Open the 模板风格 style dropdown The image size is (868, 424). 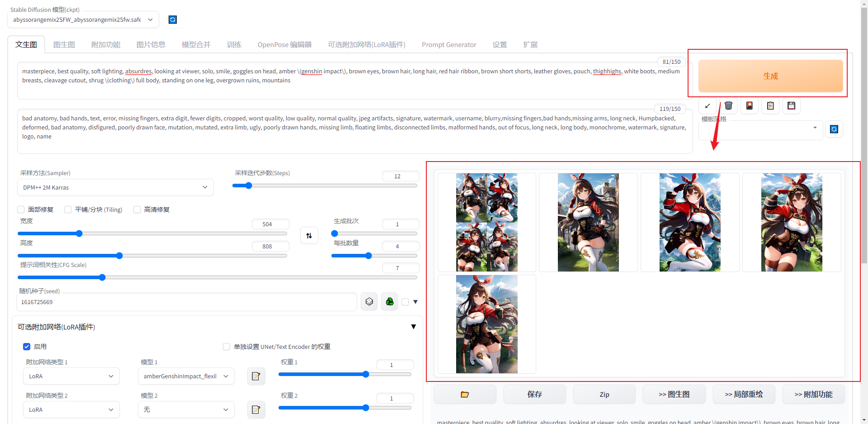point(760,129)
